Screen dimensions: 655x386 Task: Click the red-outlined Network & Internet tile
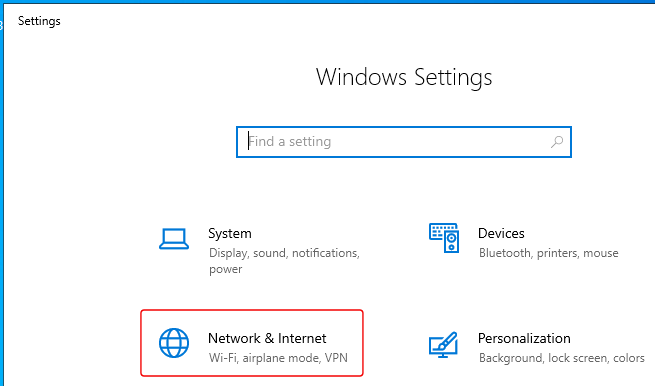click(x=252, y=343)
